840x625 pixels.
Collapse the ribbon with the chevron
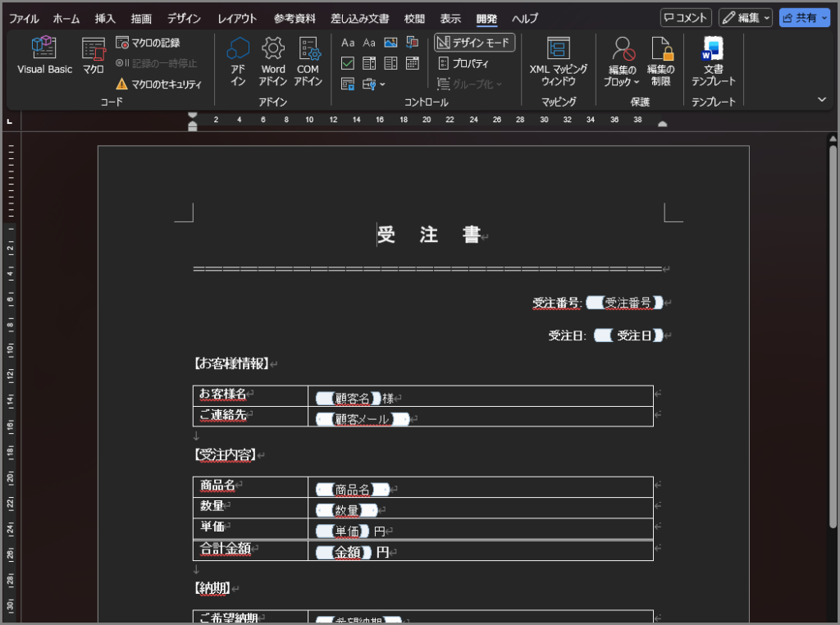(x=822, y=99)
